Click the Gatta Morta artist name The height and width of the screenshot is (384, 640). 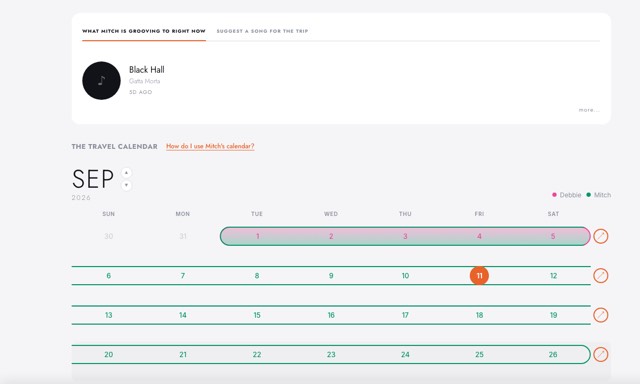[x=144, y=81]
